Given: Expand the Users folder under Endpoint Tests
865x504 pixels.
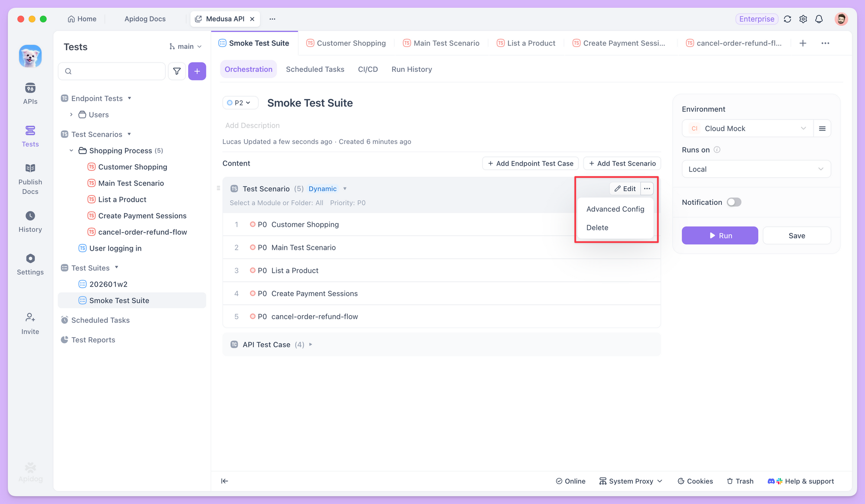Looking at the screenshot, I should (x=71, y=115).
